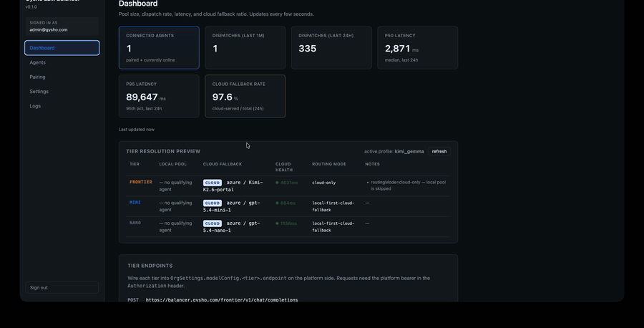This screenshot has width=644, height=328.
Task: Click the 89,647 ms latency value
Action: click(146, 97)
